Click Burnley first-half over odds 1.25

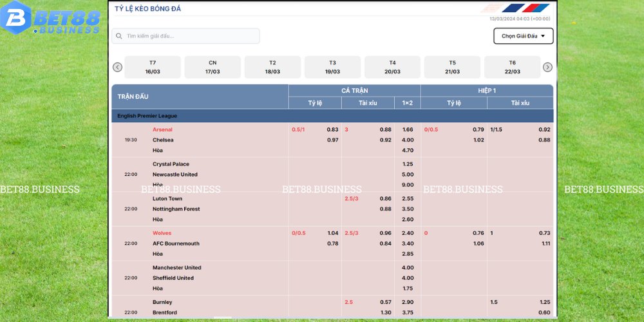tap(544, 302)
